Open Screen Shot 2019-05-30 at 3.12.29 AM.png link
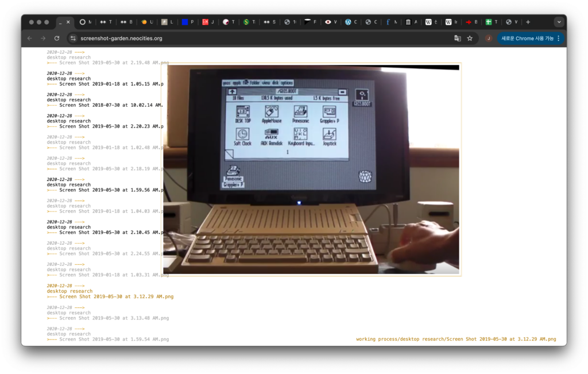This screenshot has height=374, width=588. pyautogui.click(x=116, y=297)
